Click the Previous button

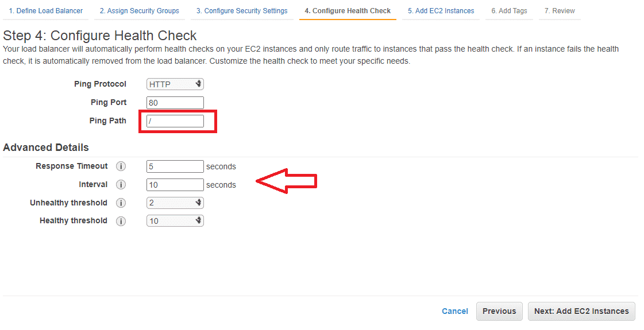click(x=499, y=311)
